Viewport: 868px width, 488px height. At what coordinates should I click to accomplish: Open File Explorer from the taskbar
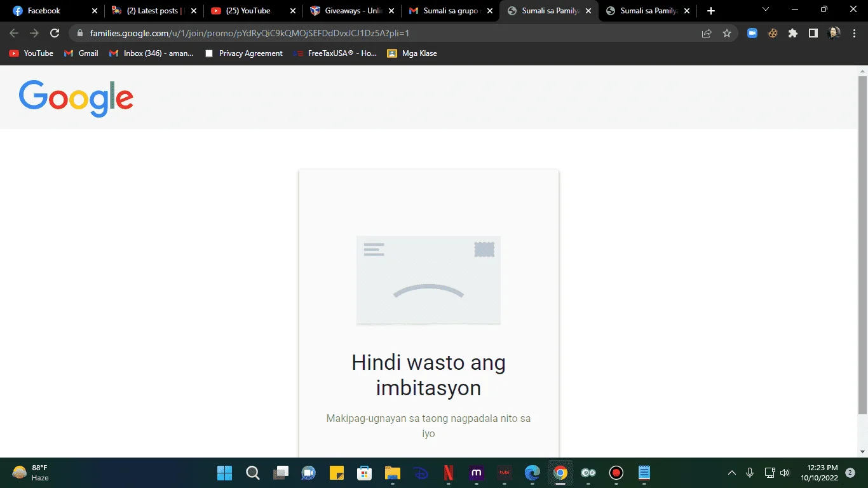[392, 473]
